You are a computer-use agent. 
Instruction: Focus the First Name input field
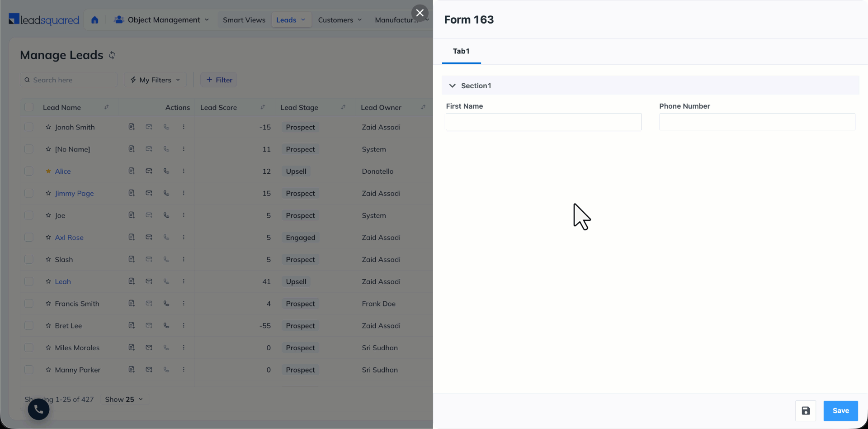click(544, 122)
